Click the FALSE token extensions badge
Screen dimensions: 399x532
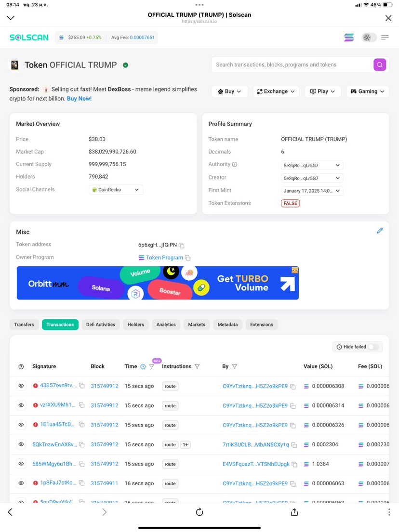pyautogui.click(x=291, y=203)
